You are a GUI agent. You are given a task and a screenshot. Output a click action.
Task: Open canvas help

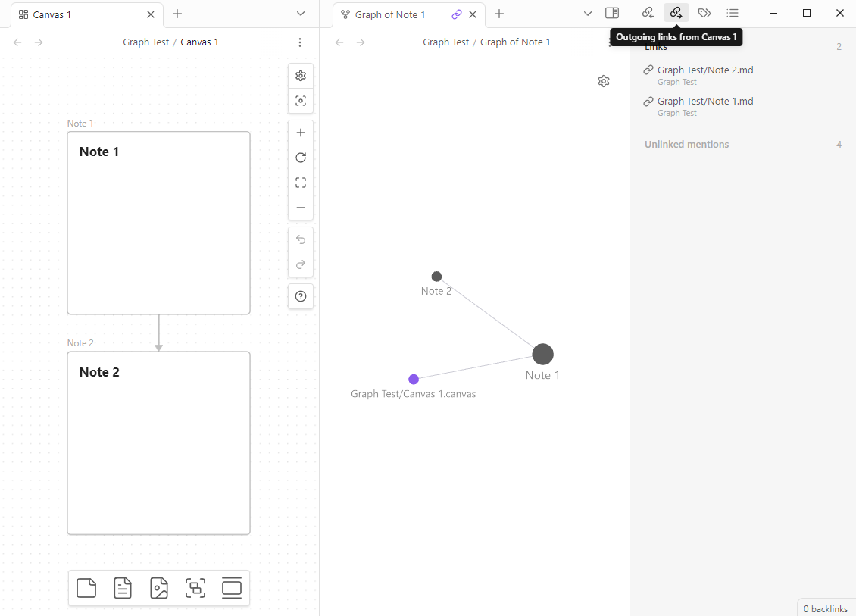pos(300,296)
